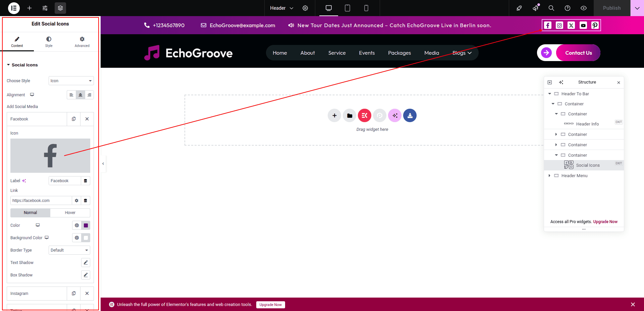Open the Elementor logo menu
This screenshot has width=644, height=311.
pos(14,8)
